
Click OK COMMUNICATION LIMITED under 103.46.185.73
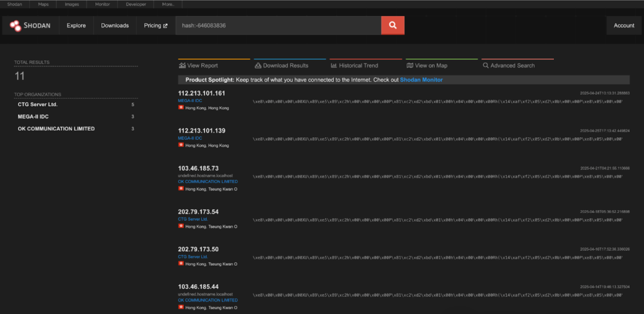point(208,181)
